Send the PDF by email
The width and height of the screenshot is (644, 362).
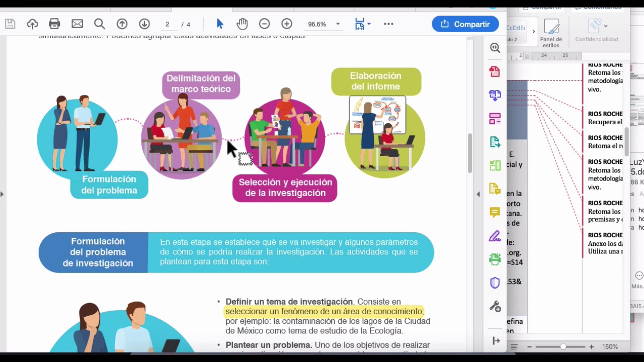coord(77,24)
